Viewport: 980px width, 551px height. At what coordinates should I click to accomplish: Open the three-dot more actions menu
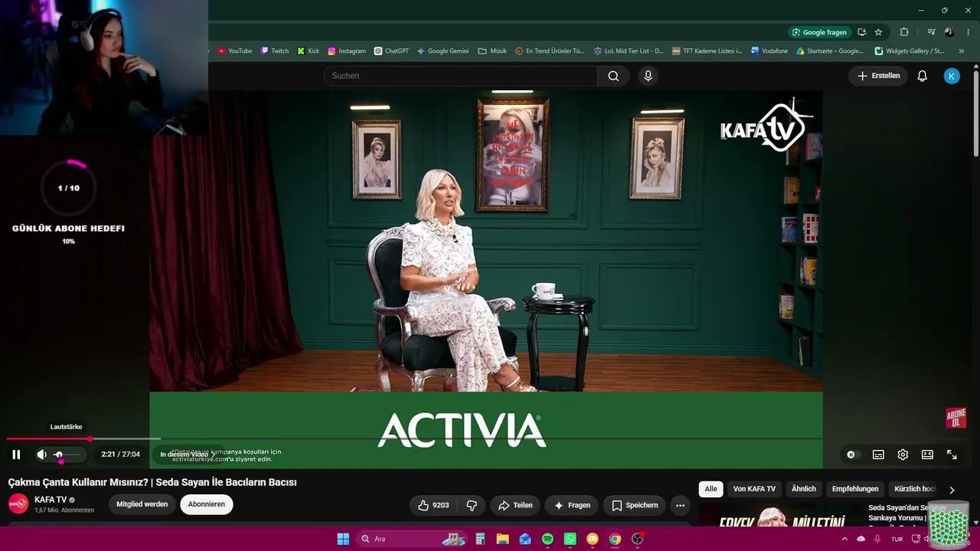click(x=680, y=505)
